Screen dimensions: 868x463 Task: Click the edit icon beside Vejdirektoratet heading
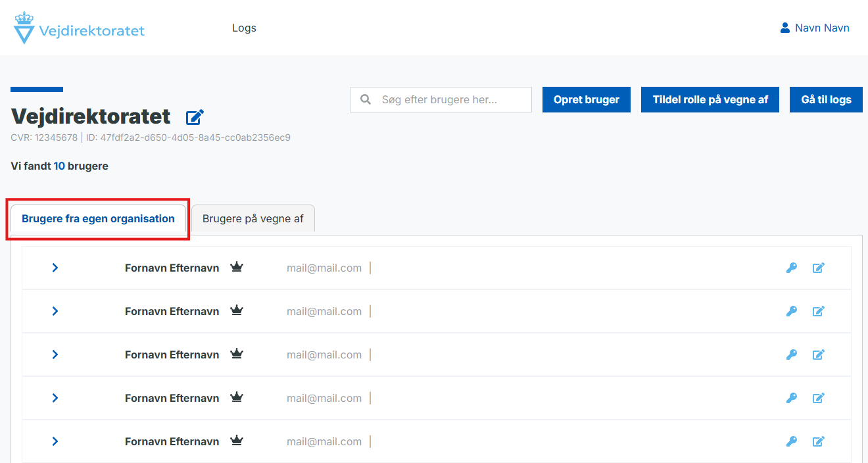(195, 117)
